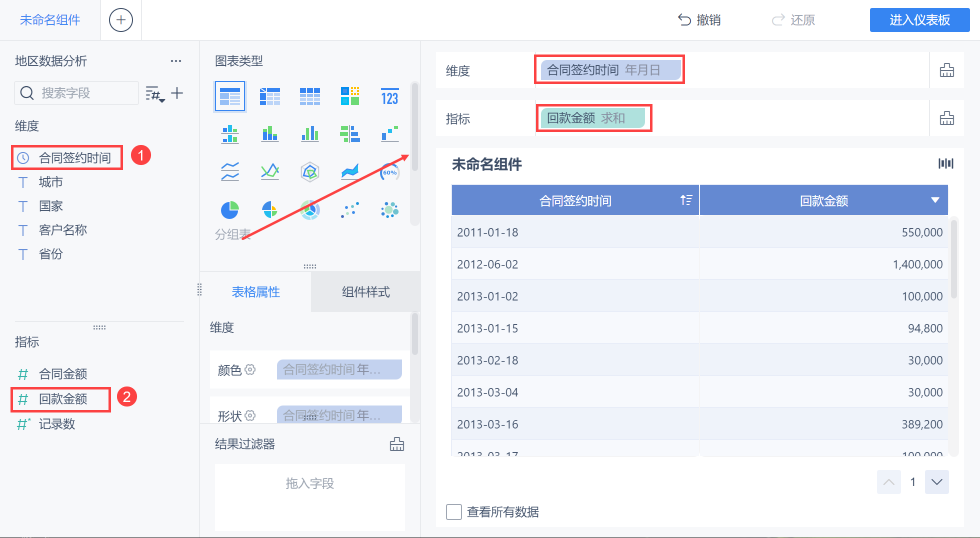This screenshot has width=980, height=538.
Task: Select the chart icon at the start of the second row
Action: pos(230,134)
